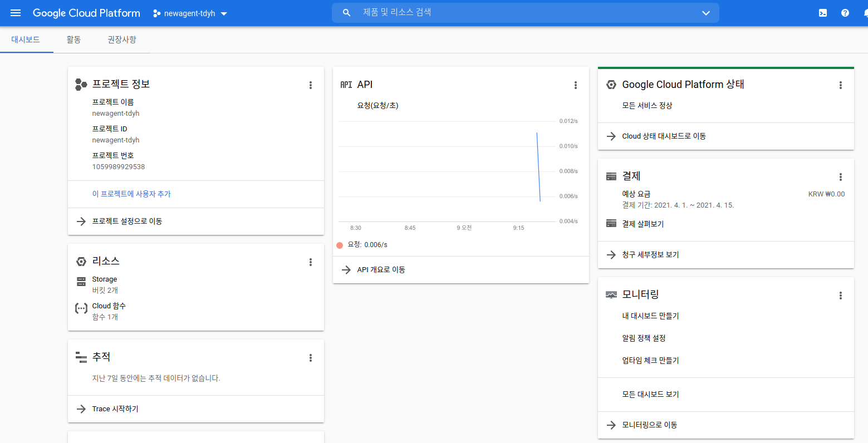Click 모든 대시보드 보기
This screenshot has height=443, width=868.
pos(650,395)
